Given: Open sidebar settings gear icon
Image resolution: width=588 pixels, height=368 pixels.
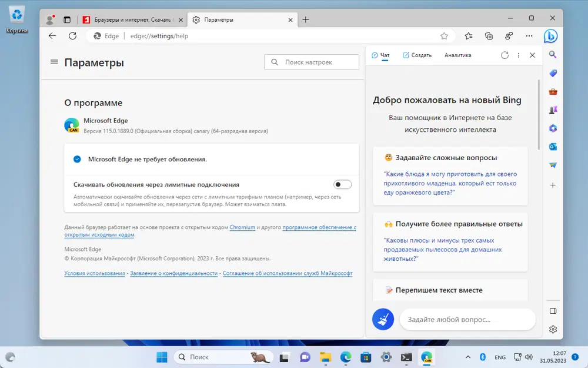Looking at the screenshot, I should point(553,329).
